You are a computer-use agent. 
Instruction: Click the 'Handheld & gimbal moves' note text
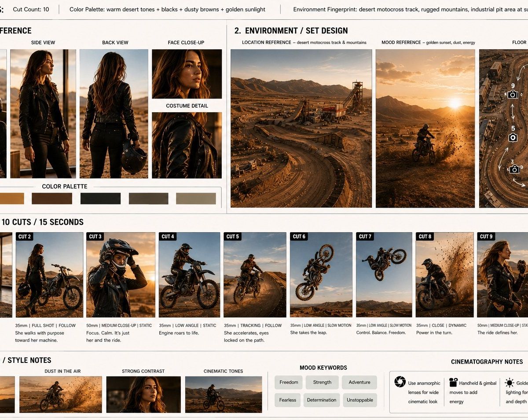point(473,392)
